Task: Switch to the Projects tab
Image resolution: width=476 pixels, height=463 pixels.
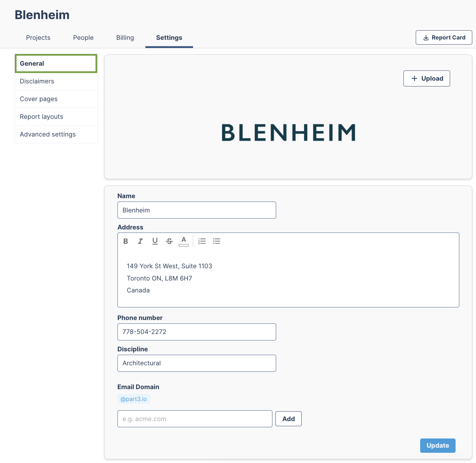Action: click(38, 38)
